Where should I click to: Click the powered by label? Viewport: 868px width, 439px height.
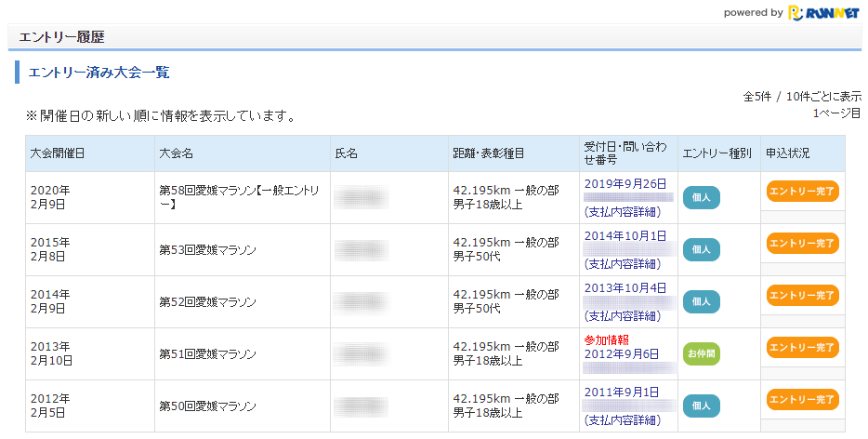click(x=754, y=13)
